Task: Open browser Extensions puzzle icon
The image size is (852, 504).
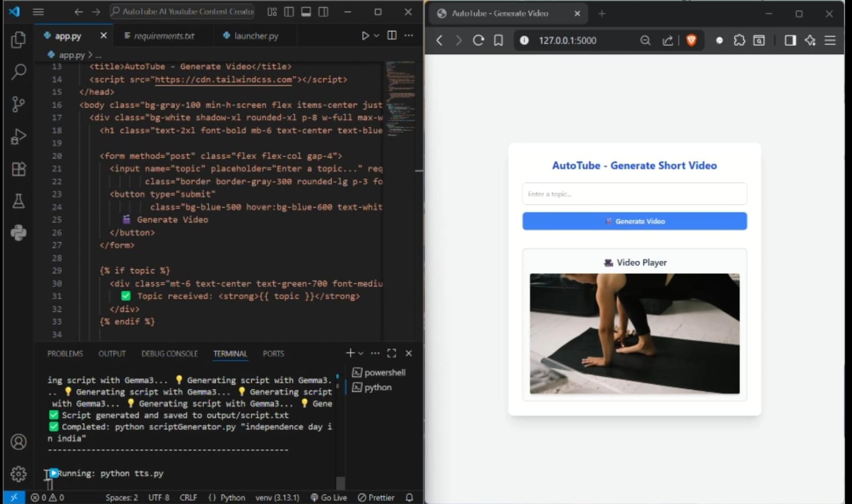Action: [739, 40]
